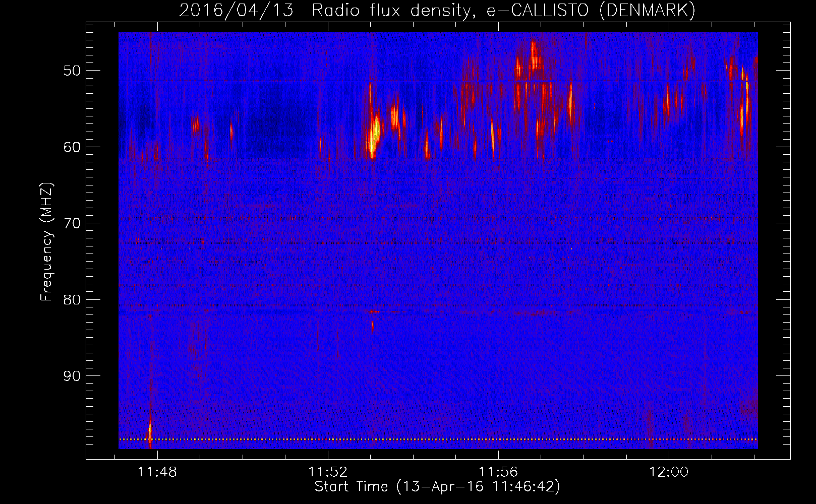
Task: Click the 80 frequency tick label
Action: point(72,299)
